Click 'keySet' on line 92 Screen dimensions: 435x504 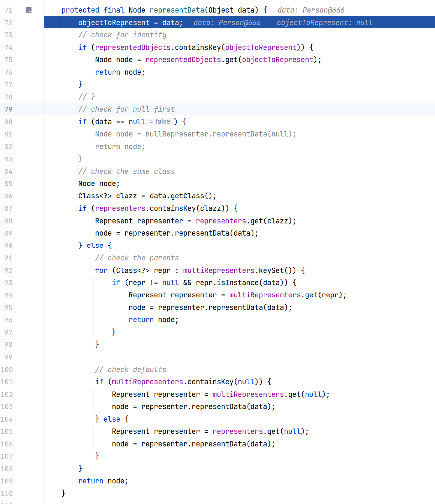click(x=271, y=271)
